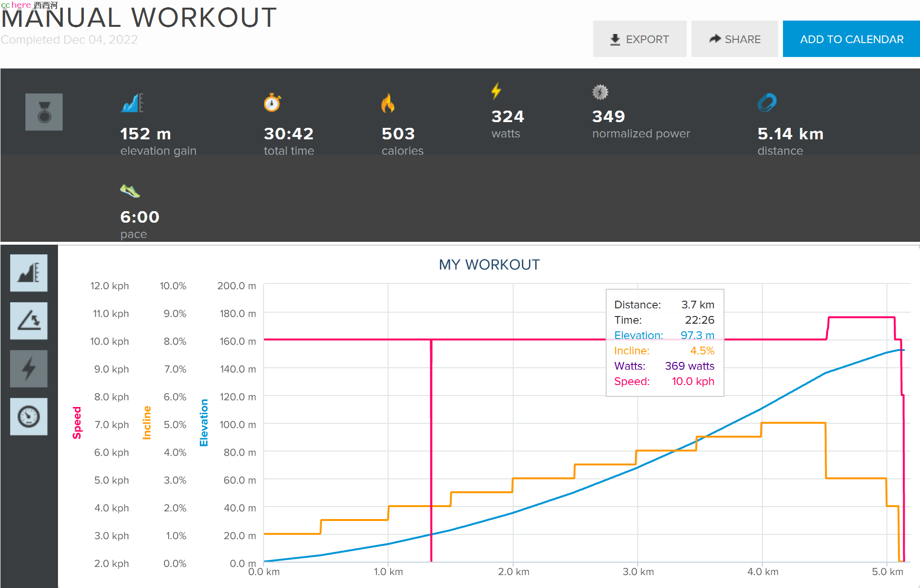Screen dimensions: 920x588
Task: Click tooltip Distance 3.7 km row
Action: (x=664, y=305)
